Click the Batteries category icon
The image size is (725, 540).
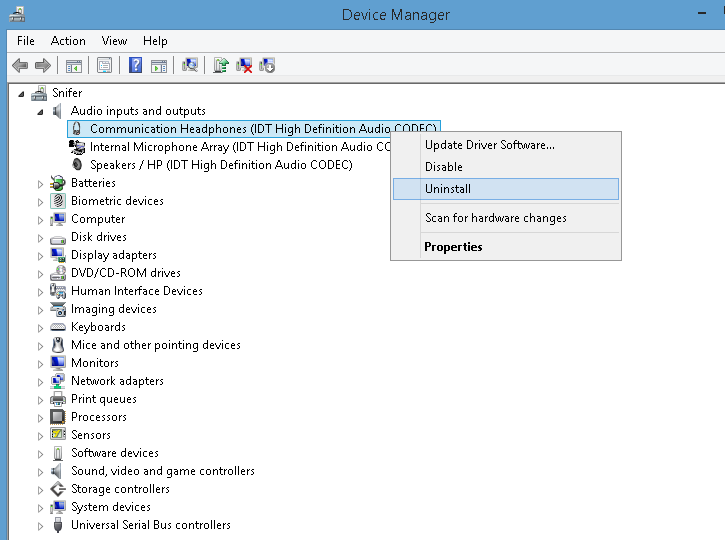(58, 183)
